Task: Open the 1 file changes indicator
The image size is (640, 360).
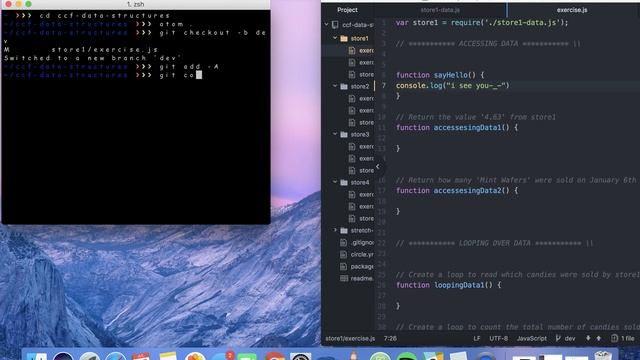Action: [623, 338]
